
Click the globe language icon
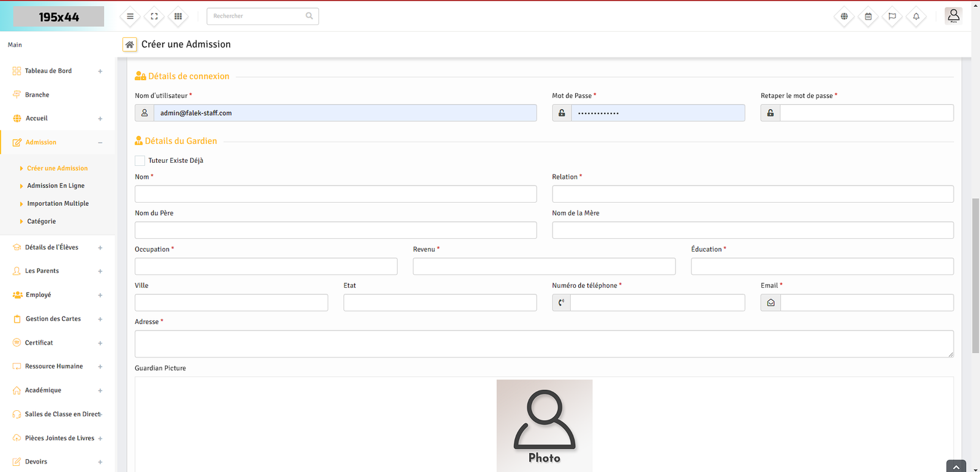[x=844, y=17]
